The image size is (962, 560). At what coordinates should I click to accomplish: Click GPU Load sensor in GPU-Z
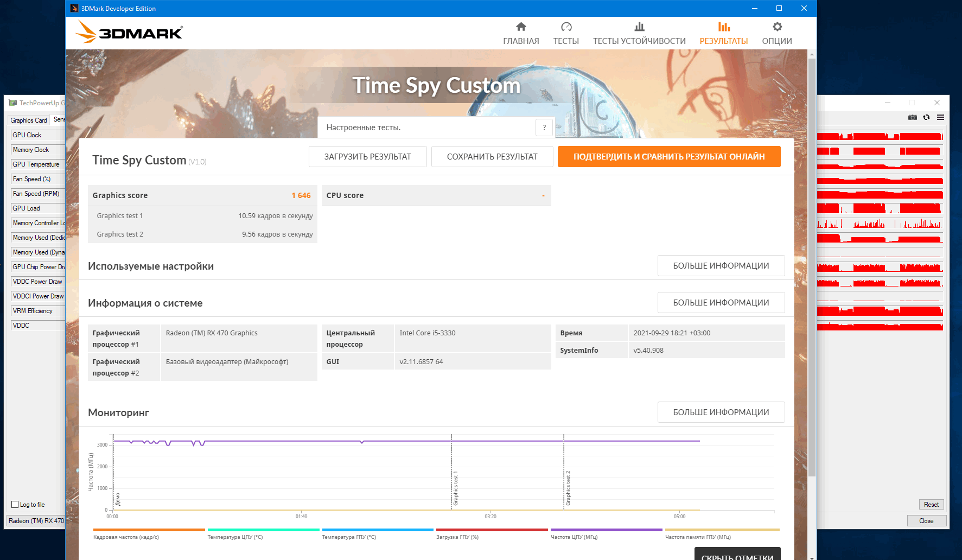pyautogui.click(x=38, y=208)
